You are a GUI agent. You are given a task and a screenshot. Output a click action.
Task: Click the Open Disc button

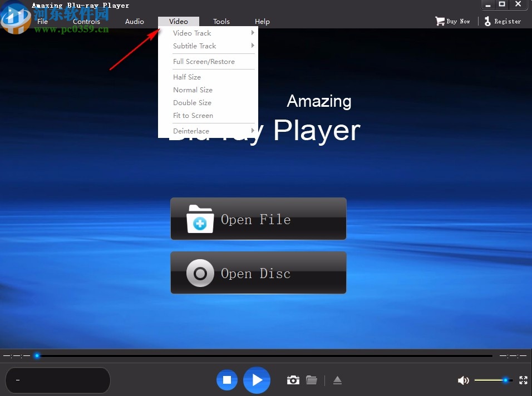(x=258, y=273)
